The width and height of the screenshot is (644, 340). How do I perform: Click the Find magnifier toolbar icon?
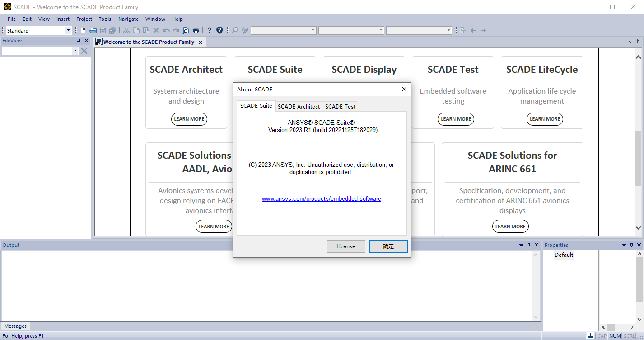coord(235,30)
